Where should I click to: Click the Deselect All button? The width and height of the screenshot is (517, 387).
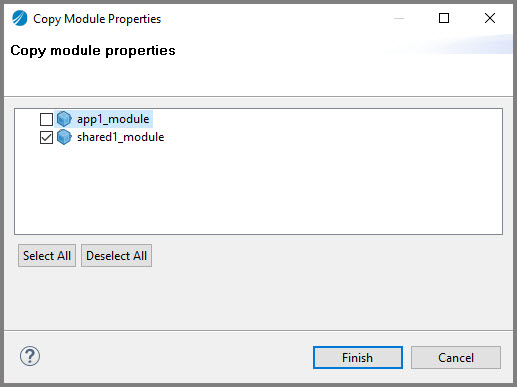tap(116, 256)
